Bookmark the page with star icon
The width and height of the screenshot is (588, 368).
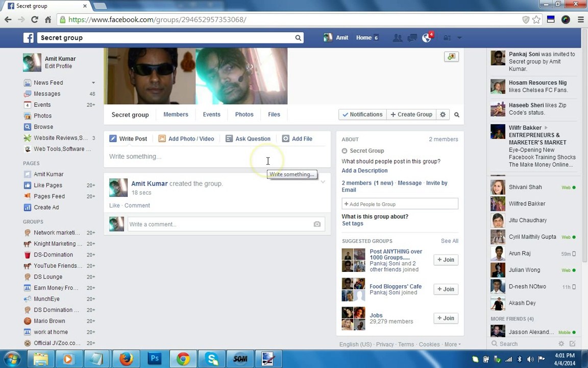536,19
